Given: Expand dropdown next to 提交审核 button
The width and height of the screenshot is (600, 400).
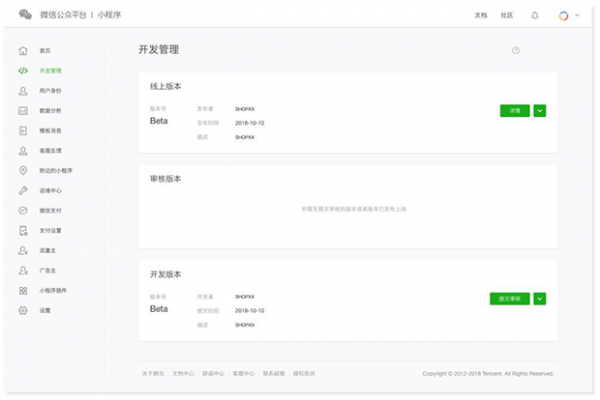Looking at the screenshot, I should pyautogui.click(x=540, y=298).
